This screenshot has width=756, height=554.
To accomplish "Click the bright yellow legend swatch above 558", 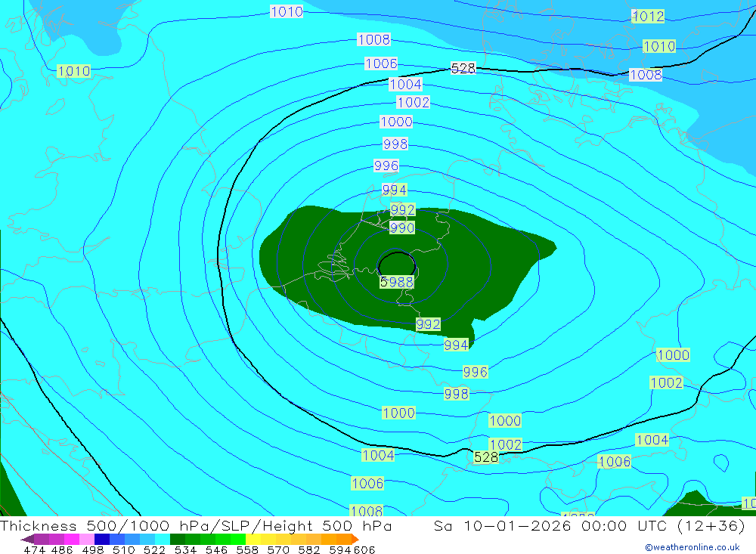I will (253, 539).
